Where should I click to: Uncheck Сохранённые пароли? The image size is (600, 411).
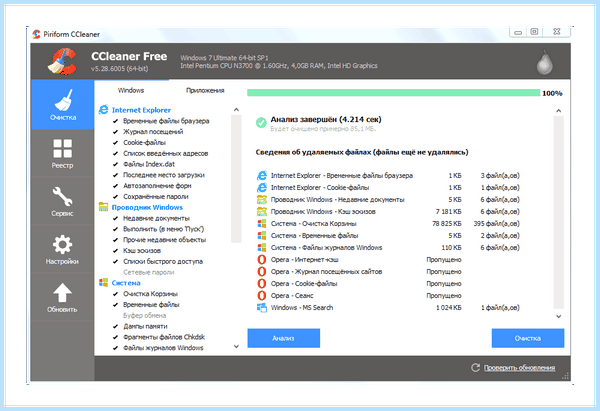point(116,197)
